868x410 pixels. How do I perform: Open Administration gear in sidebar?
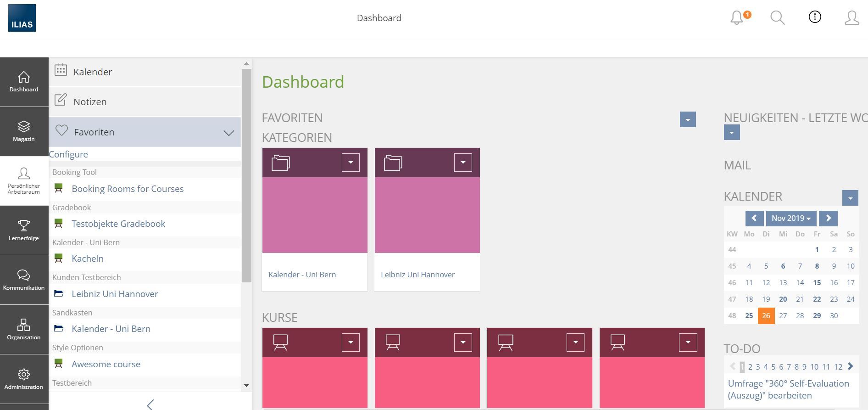[x=24, y=379]
